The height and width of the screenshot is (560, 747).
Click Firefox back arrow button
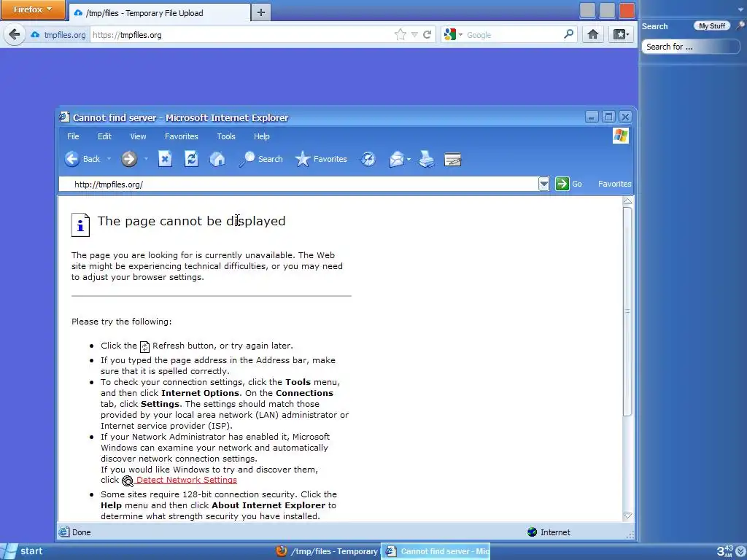(15, 34)
